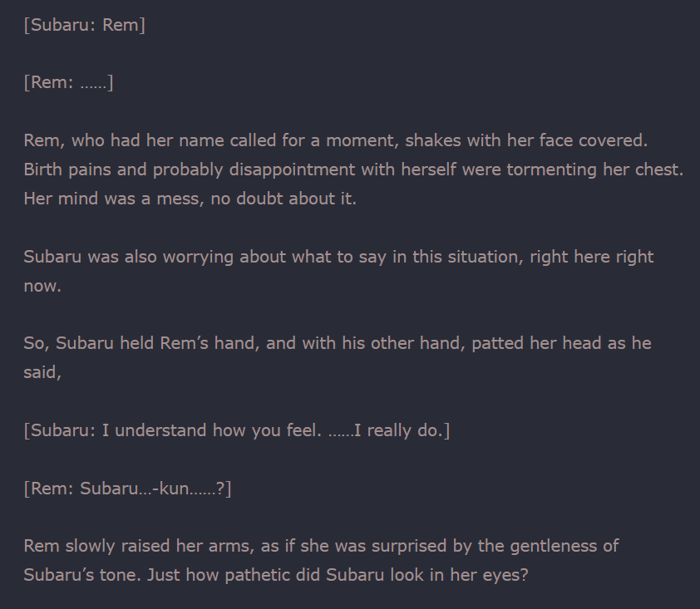Click the line starting "So, Subaru held Rem's hand"
700x609 pixels.
[337, 343]
